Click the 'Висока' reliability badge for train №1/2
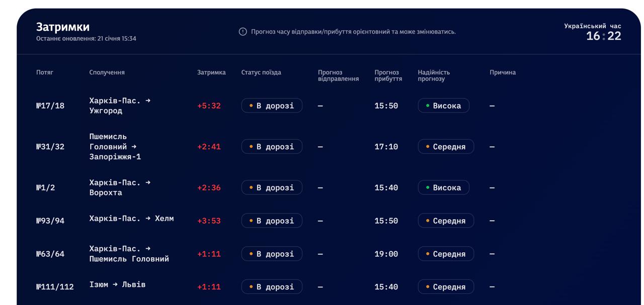 click(x=443, y=187)
